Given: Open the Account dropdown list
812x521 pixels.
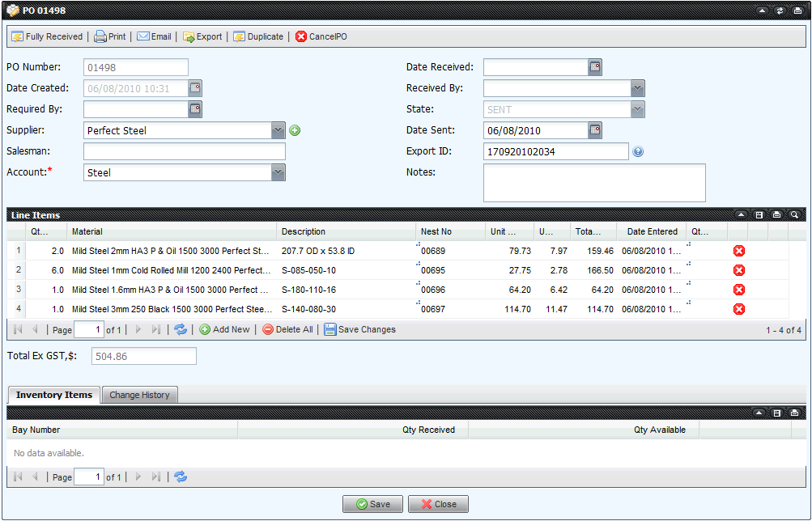Looking at the screenshot, I should click(278, 172).
